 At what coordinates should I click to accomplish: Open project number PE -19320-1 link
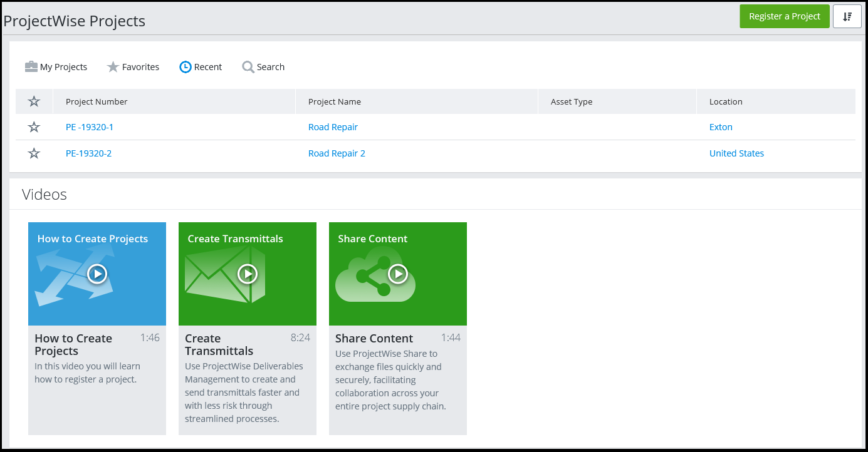[90, 127]
